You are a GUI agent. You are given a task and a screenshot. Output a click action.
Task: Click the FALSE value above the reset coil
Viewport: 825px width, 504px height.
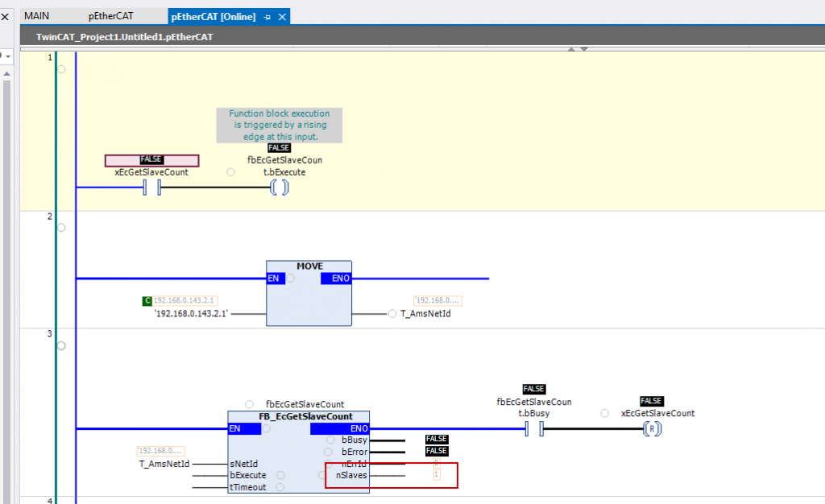click(x=651, y=401)
